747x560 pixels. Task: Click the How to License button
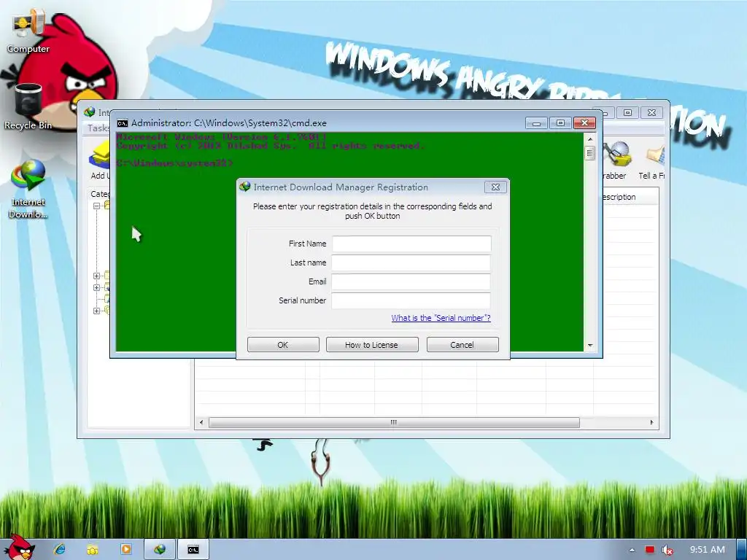coord(371,345)
